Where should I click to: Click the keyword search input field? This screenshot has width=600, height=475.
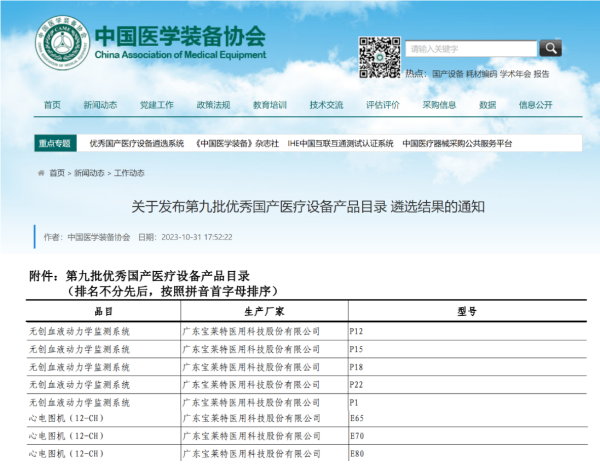(472, 48)
